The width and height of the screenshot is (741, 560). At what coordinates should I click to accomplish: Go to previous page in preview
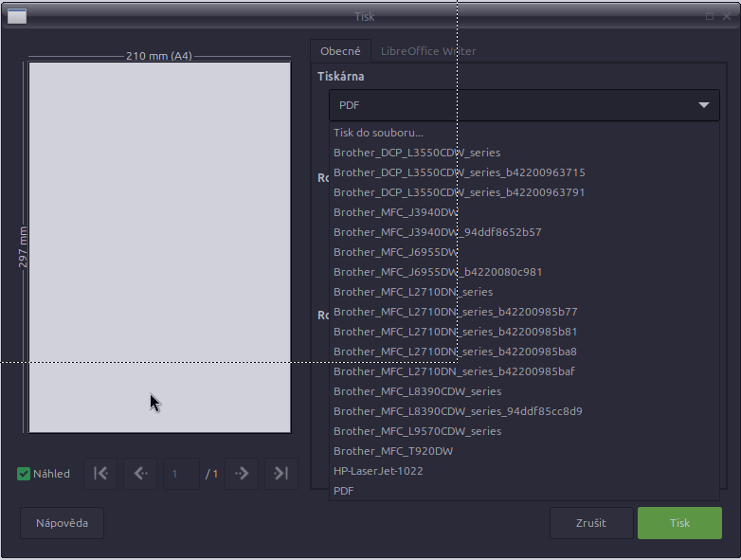[140, 474]
